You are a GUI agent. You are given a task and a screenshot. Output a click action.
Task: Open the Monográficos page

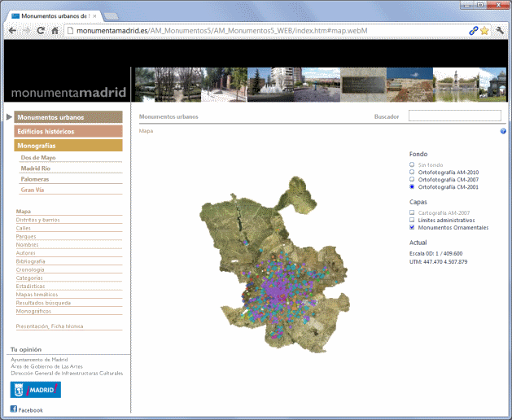tap(33, 311)
